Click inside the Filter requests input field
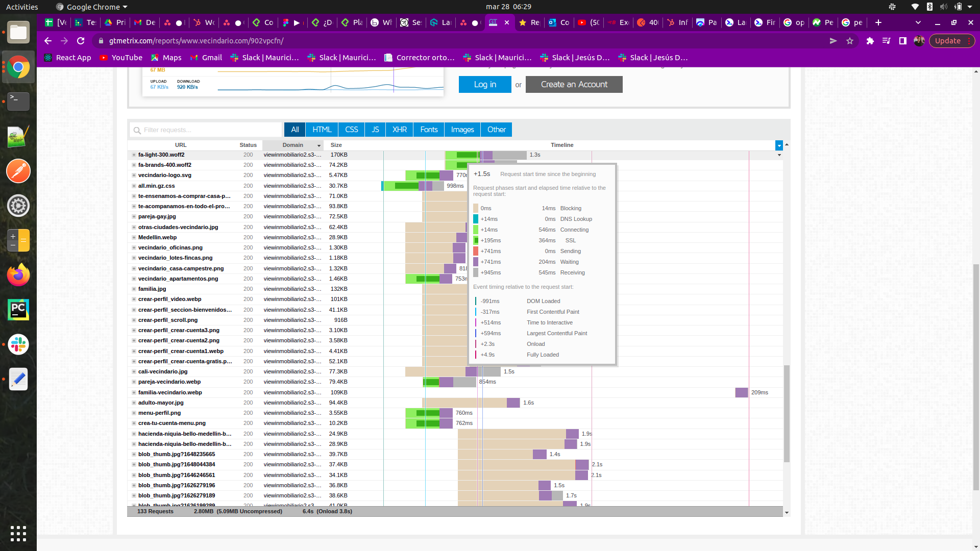 pos(204,130)
